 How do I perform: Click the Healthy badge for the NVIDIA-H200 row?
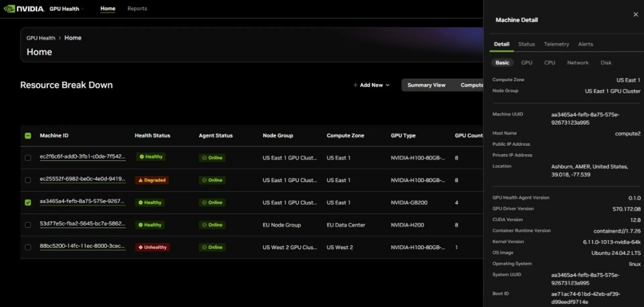(x=150, y=225)
